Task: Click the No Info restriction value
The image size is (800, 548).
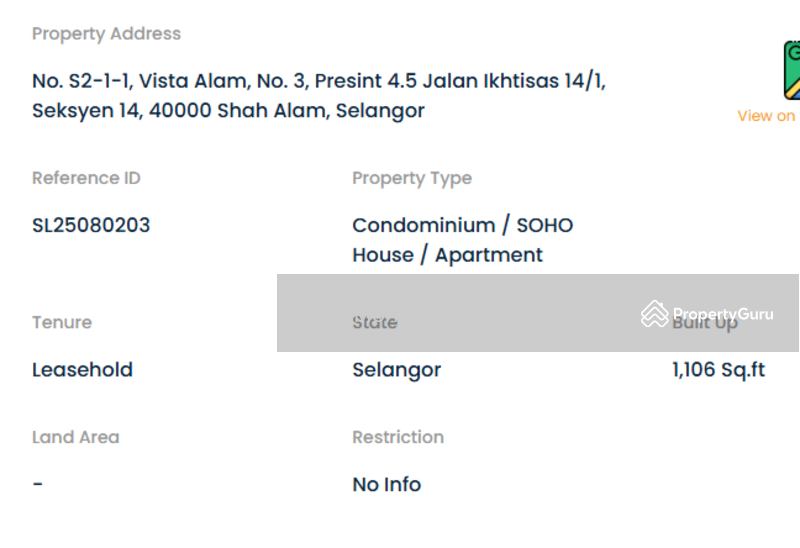Action: (x=386, y=484)
